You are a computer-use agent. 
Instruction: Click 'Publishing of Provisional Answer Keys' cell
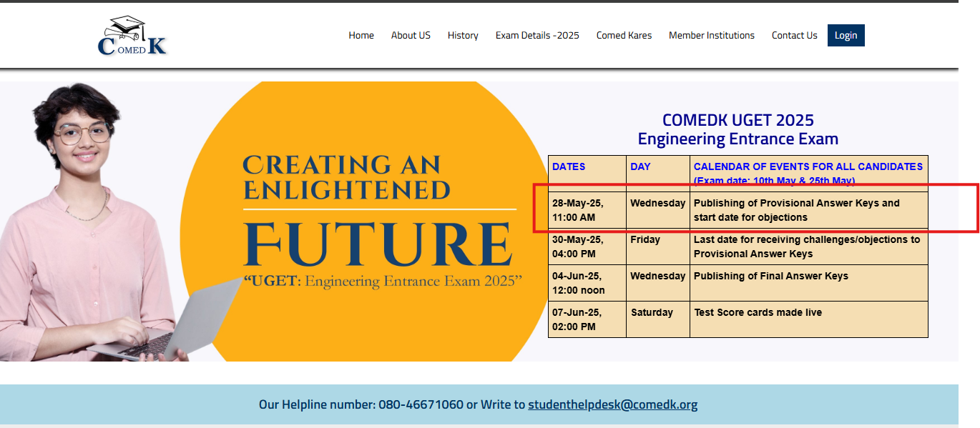pos(809,210)
